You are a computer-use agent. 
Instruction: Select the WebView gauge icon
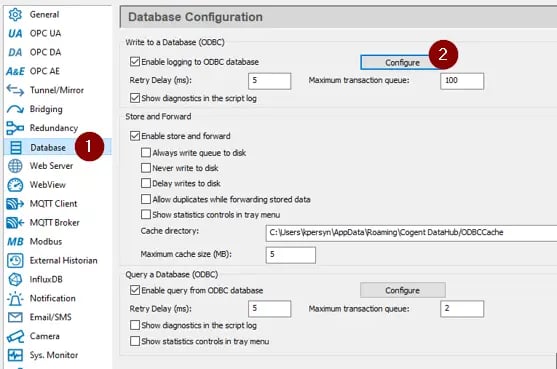15,185
